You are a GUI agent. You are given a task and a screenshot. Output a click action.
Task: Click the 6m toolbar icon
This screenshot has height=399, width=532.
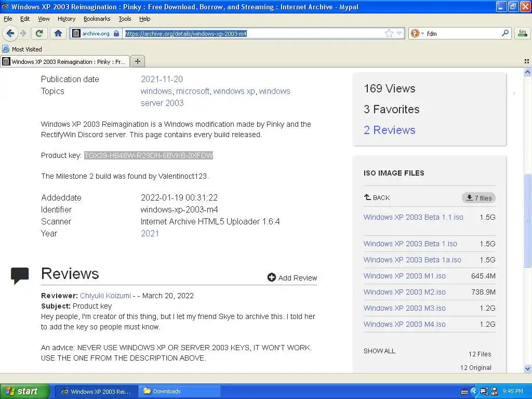tap(523, 33)
